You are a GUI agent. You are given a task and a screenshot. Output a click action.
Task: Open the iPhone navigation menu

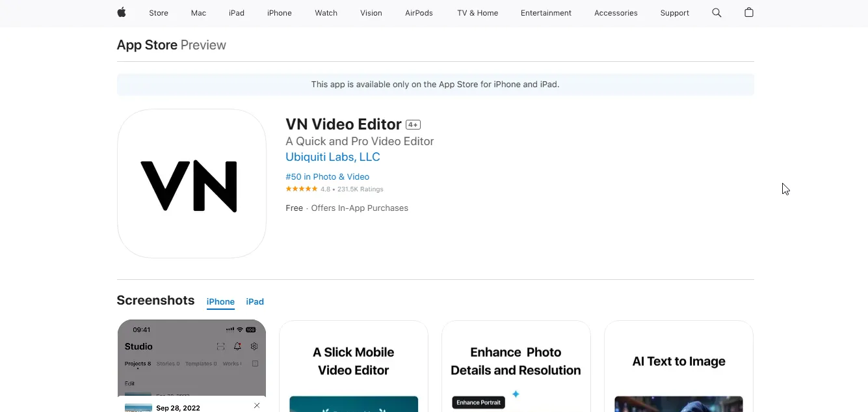coord(280,13)
